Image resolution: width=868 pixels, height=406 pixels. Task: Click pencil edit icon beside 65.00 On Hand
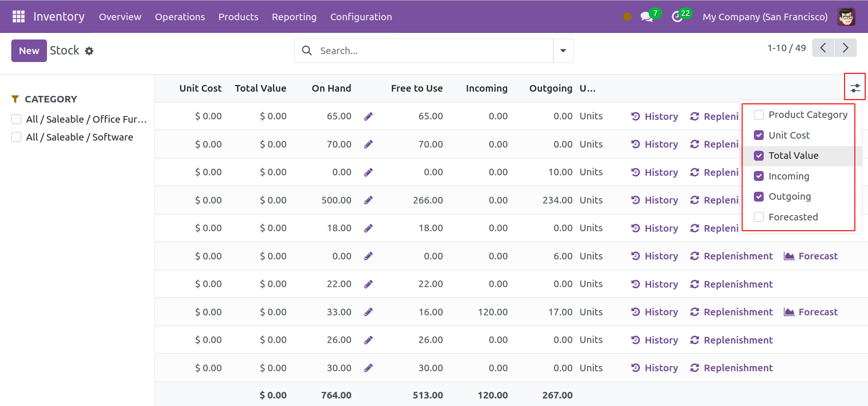pos(368,116)
